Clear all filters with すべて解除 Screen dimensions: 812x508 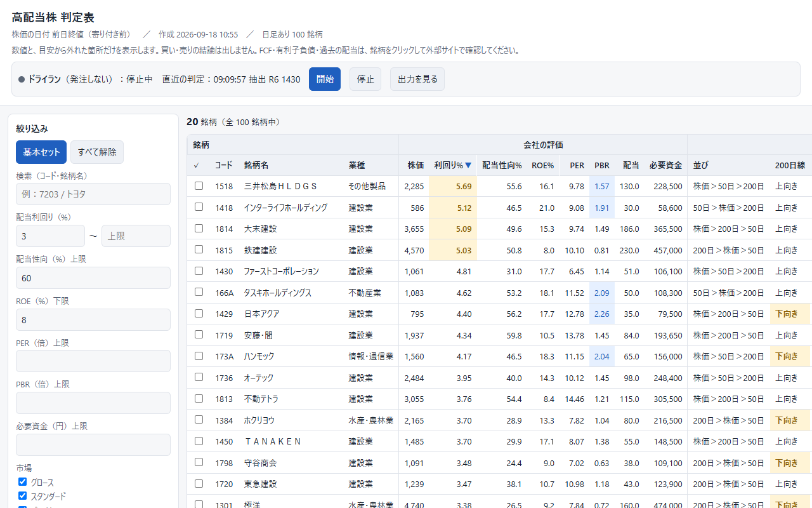(97, 152)
